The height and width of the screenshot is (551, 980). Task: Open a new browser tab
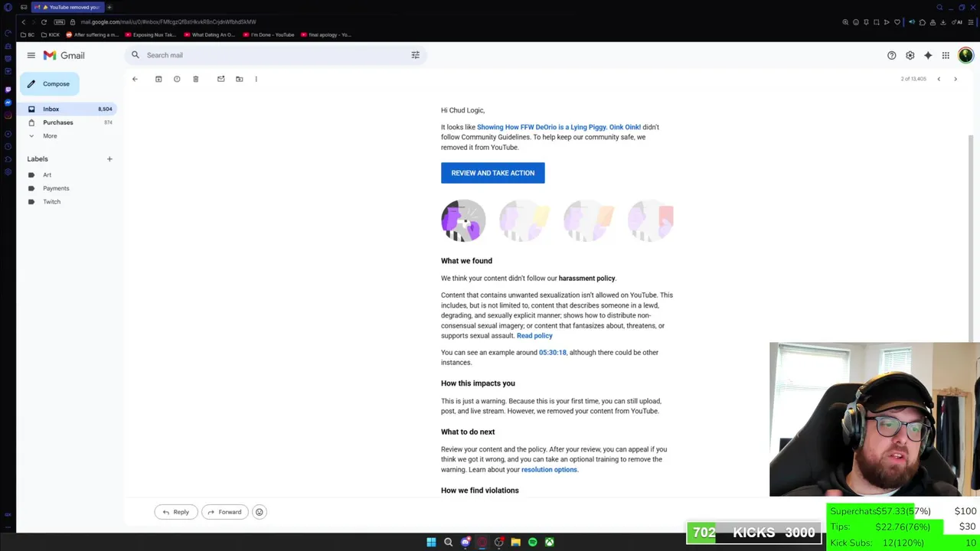tap(109, 7)
